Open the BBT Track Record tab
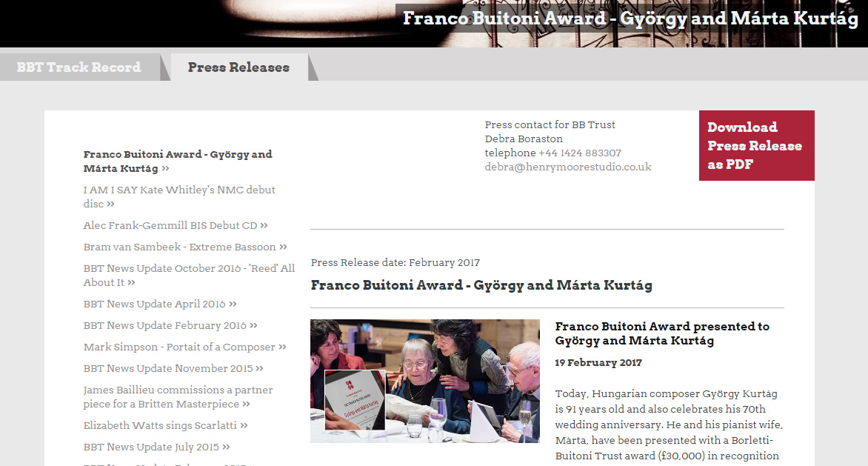The image size is (868, 466). pyautogui.click(x=79, y=67)
